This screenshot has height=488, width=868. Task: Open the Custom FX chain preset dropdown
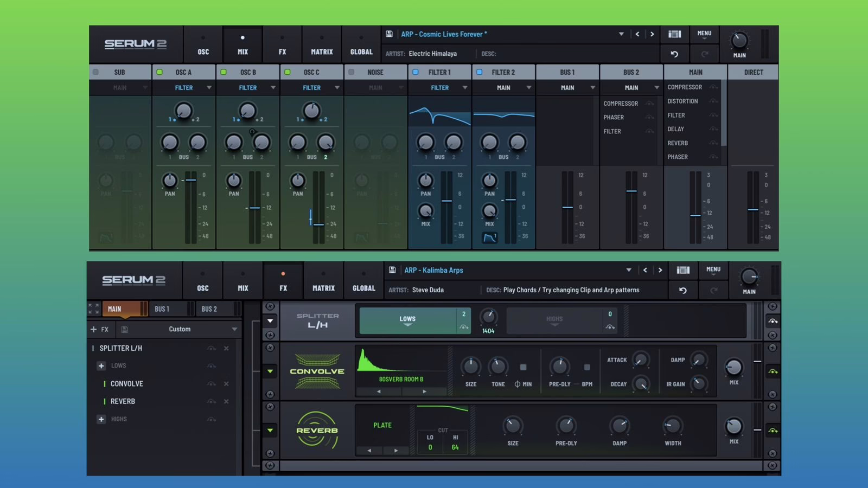234,329
